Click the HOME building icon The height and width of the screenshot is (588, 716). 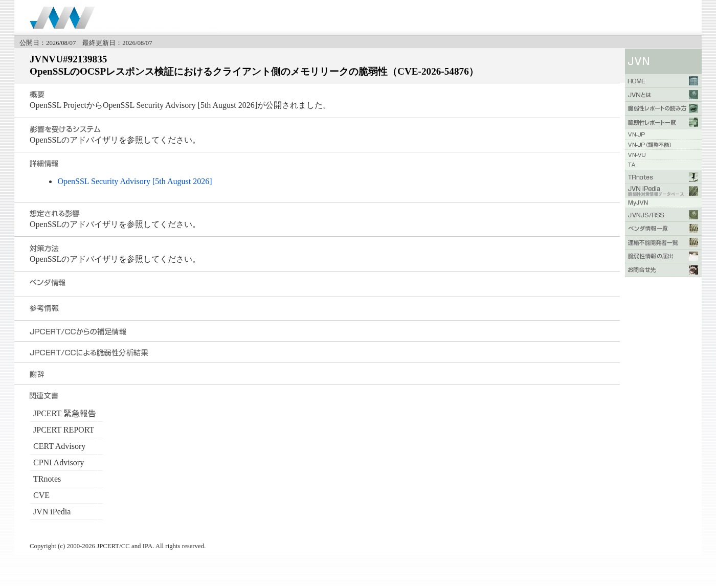(693, 81)
